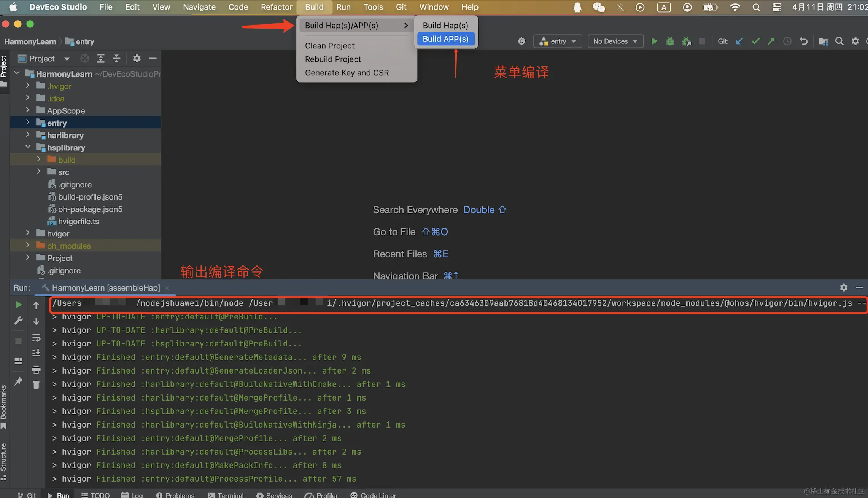
Task: Minimize the Run tool window
Action: point(859,287)
